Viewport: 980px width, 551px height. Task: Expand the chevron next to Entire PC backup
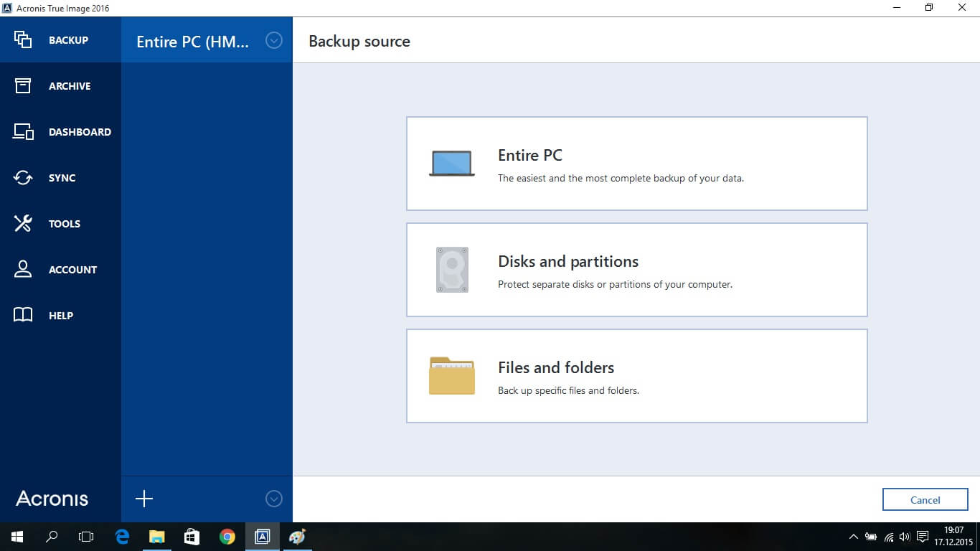pos(274,40)
